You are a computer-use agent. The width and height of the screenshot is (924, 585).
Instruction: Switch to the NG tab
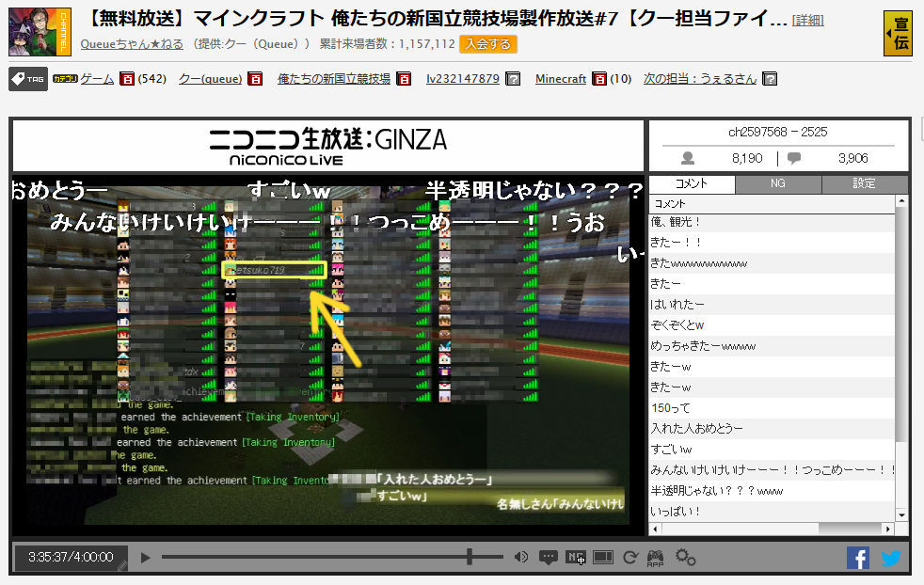(x=778, y=183)
